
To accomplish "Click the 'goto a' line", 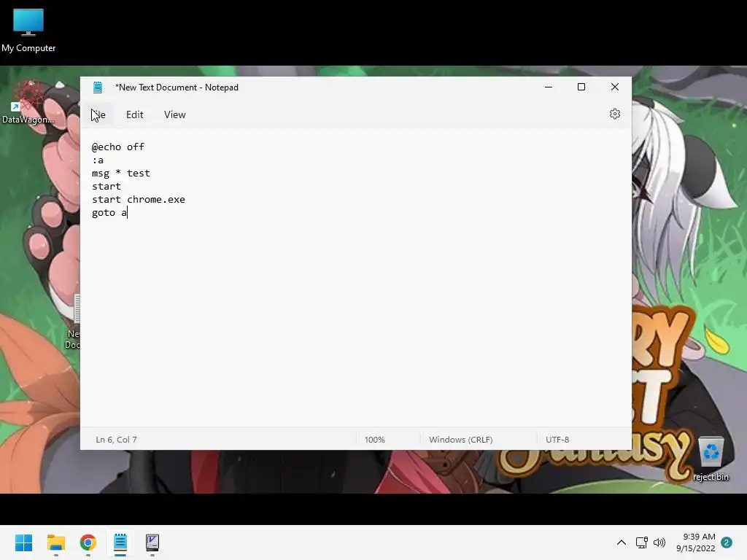I will (109, 212).
